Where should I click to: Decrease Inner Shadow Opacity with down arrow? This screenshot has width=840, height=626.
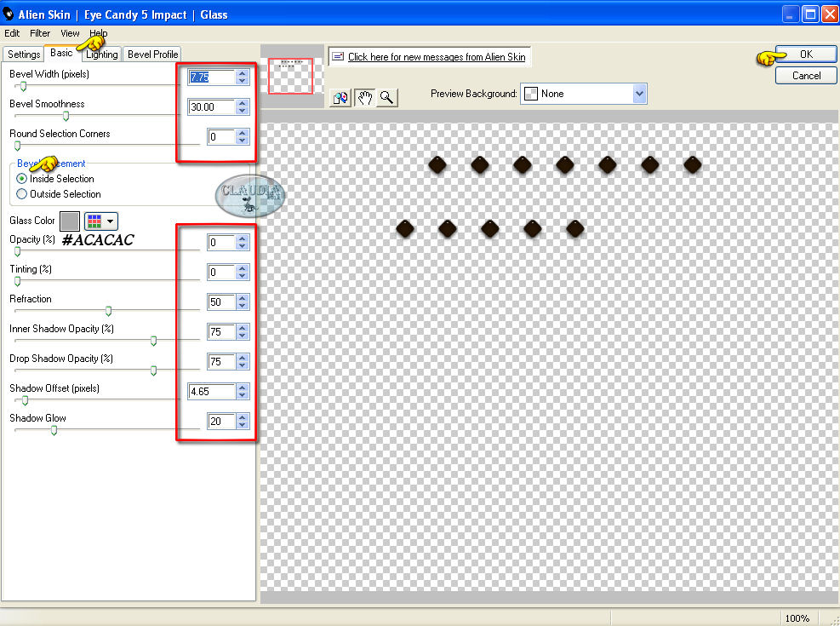(x=243, y=336)
